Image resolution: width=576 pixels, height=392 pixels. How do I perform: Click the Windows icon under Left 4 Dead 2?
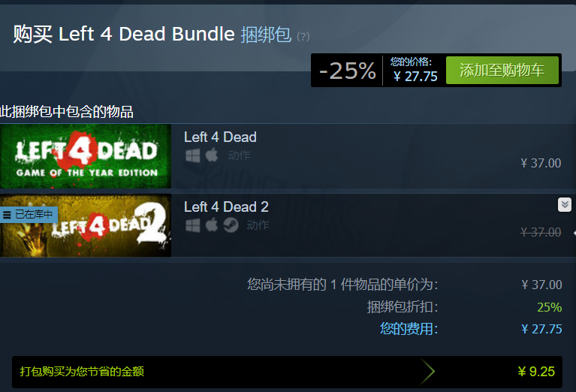[193, 225]
